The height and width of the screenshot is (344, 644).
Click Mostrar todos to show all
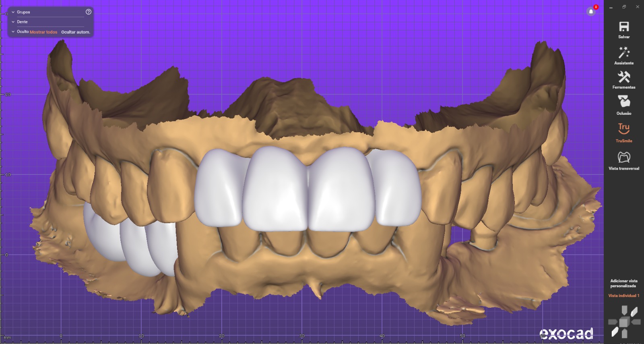click(x=43, y=32)
